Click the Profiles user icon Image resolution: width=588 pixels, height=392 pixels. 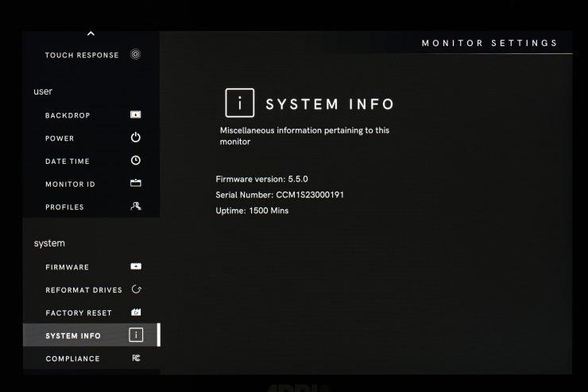[135, 207]
